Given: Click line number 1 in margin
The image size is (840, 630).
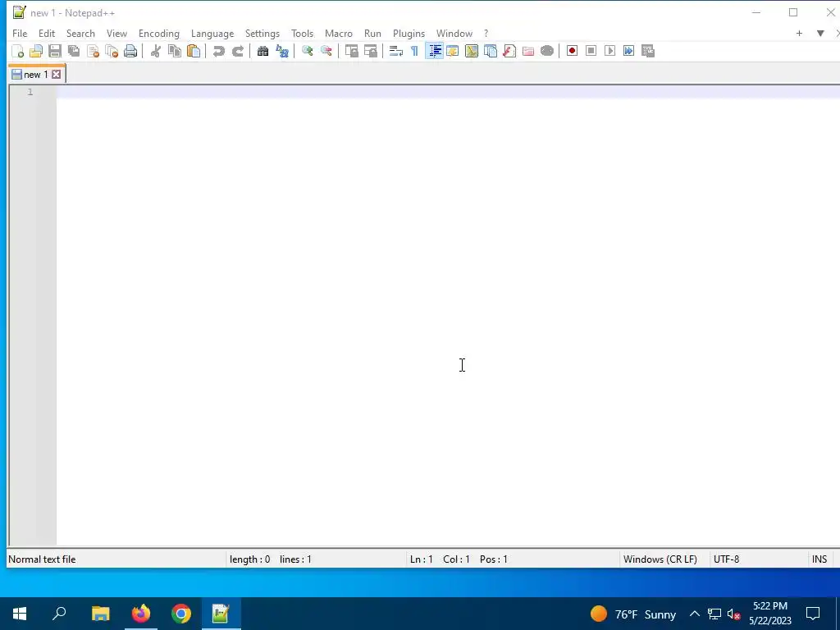Looking at the screenshot, I should pos(30,92).
